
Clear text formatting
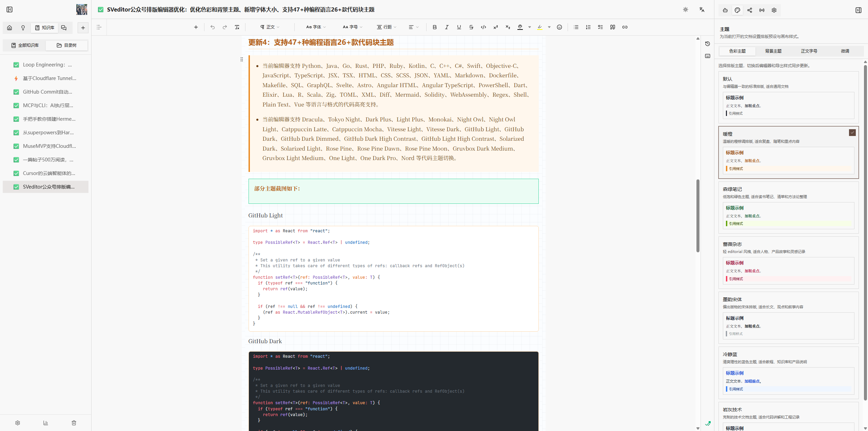point(237,27)
